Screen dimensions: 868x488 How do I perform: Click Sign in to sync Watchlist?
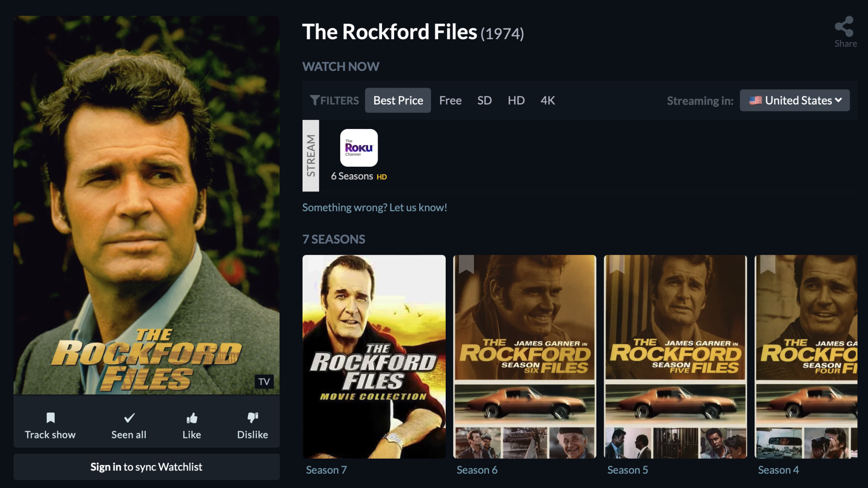tap(146, 467)
